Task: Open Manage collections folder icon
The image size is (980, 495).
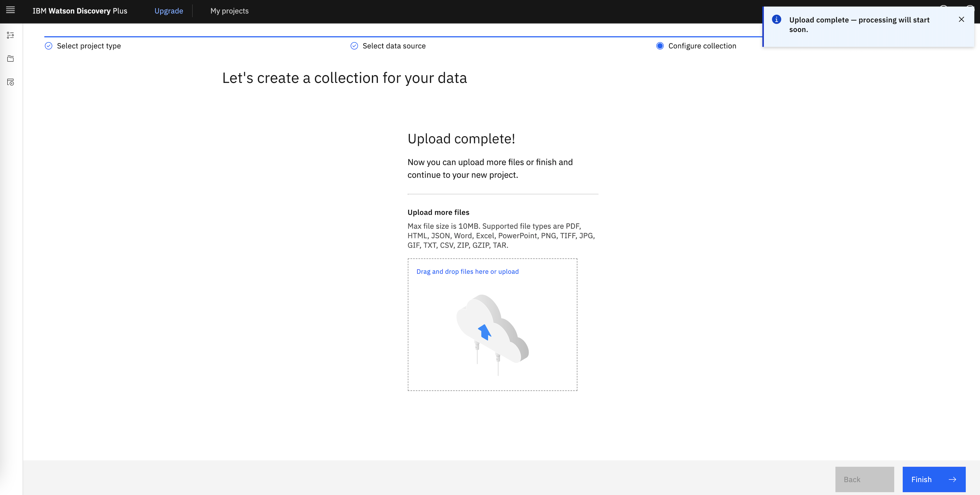Action: point(10,59)
